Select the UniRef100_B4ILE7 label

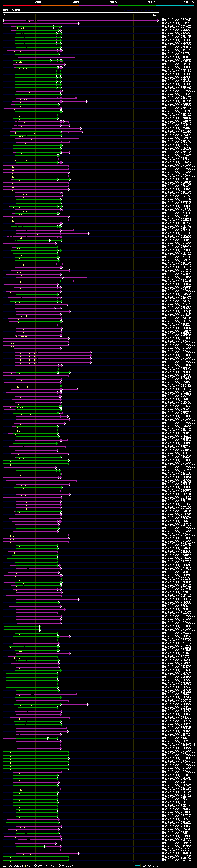point(177,453)
